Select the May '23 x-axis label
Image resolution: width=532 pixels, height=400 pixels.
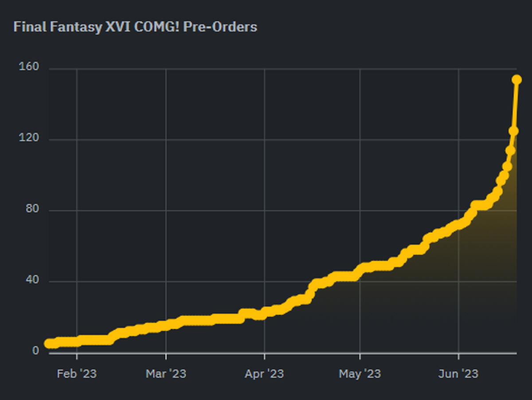(360, 374)
